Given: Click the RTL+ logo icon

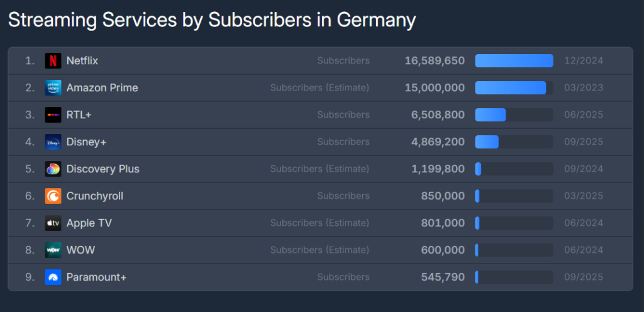Looking at the screenshot, I should pos(53,115).
